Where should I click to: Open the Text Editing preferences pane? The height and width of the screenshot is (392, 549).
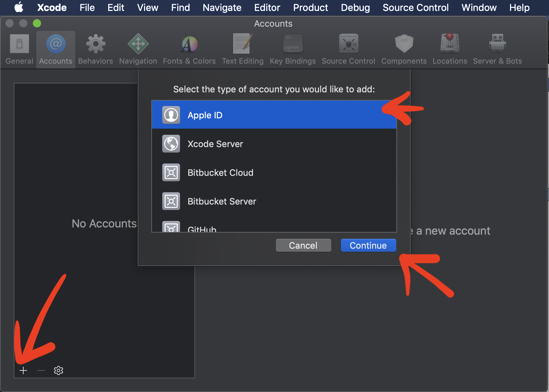coord(243,50)
